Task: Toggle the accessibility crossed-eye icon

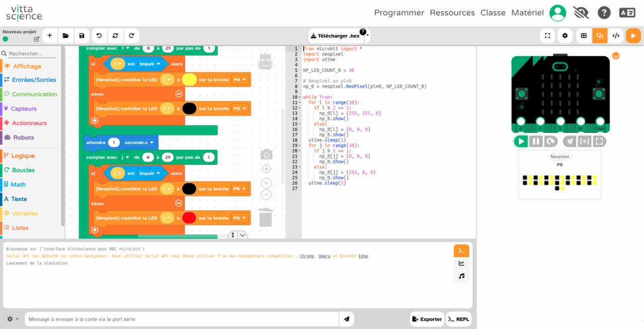Action: 581,13
